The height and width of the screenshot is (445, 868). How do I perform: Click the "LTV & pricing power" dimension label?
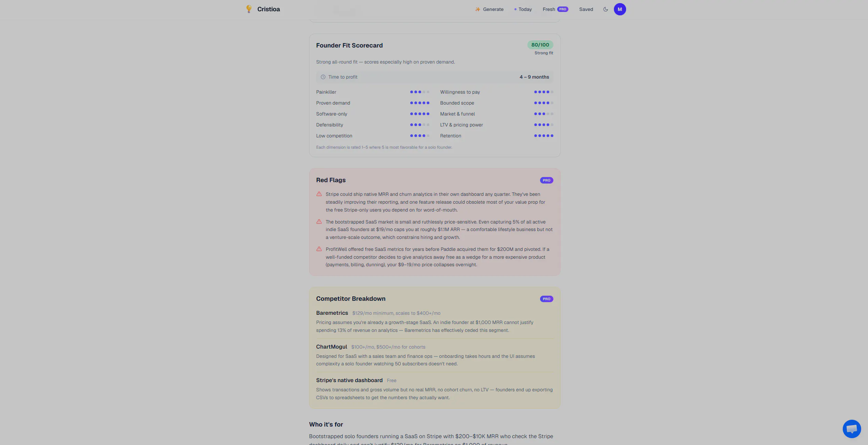461,125
